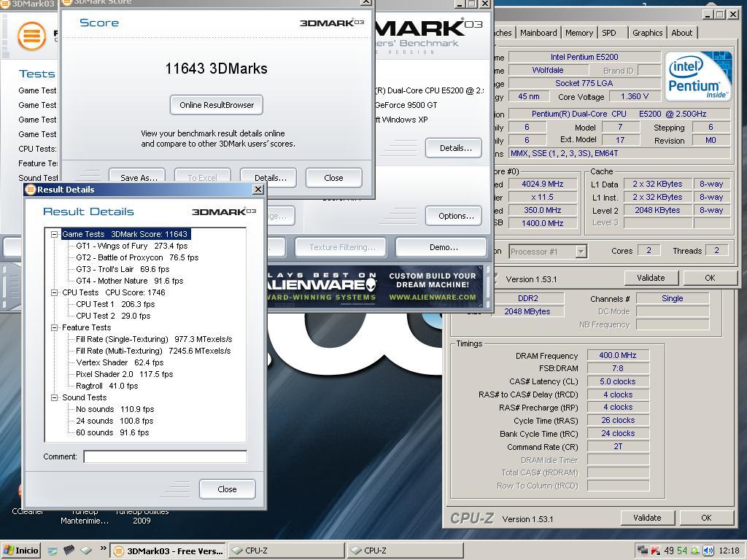This screenshot has width=747, height=560.
Task: Click the 4024.9 MHz core speed value
Action: coord(543,184)
